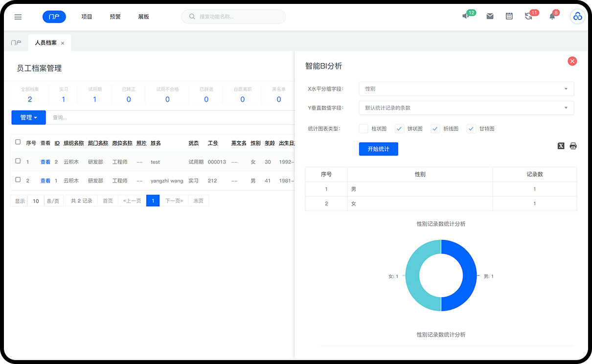Open the hamburger menu icon

click(x=18, y=17)
